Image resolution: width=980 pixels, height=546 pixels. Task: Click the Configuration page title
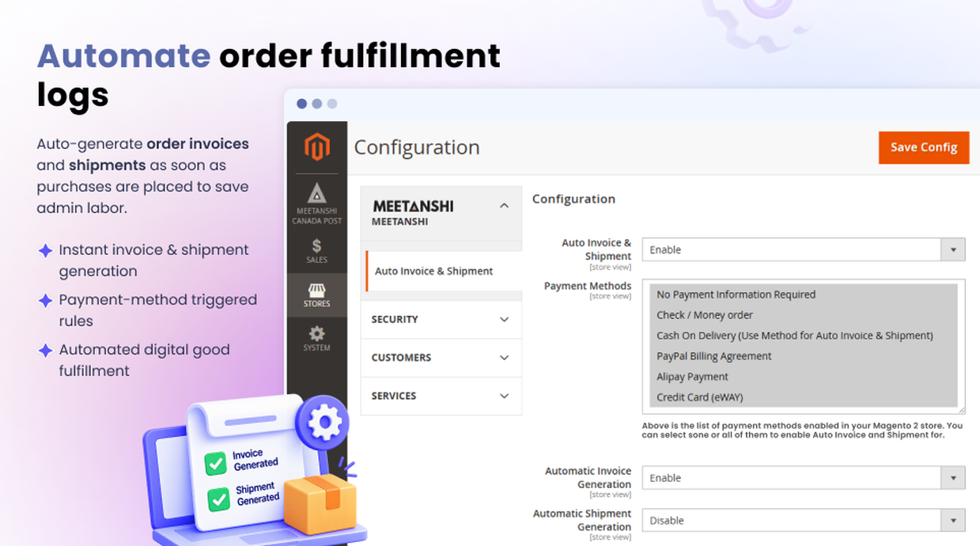(x=417, y=148)
